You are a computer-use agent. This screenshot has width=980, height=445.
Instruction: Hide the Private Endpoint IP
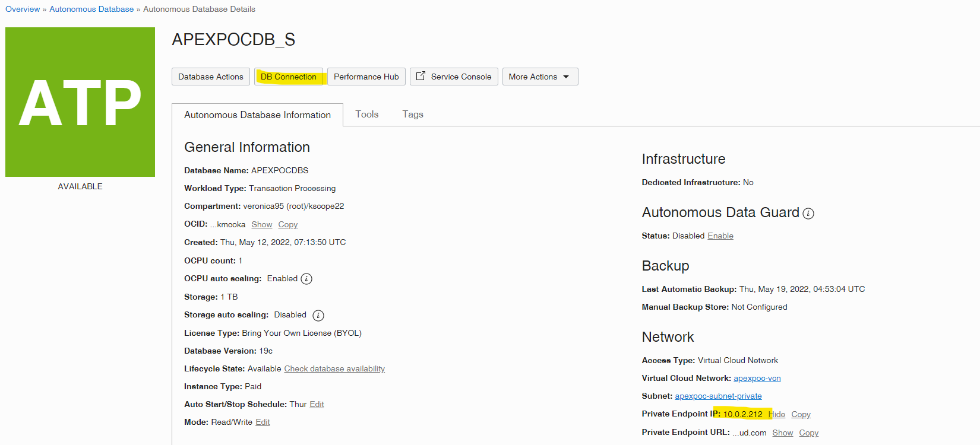pos(777,414)
